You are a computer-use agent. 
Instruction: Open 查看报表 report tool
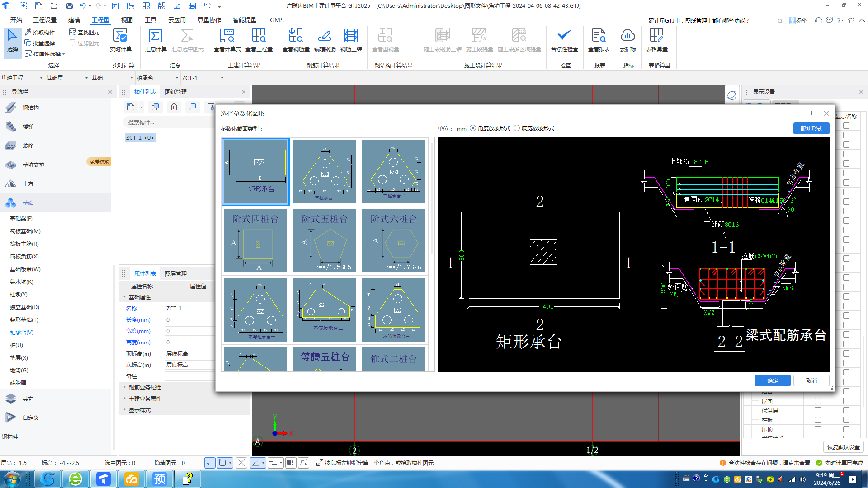pos(599,40)
